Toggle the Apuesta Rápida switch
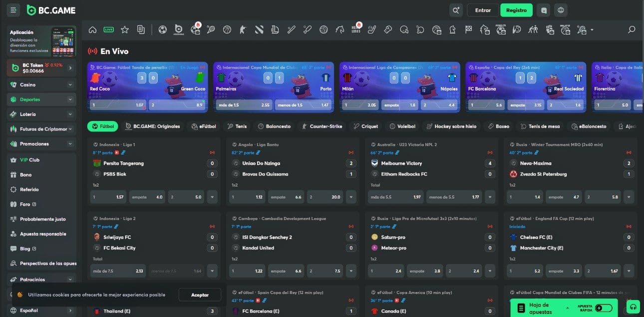Screen dimensions: 644x317 click(x=604, y=307)
